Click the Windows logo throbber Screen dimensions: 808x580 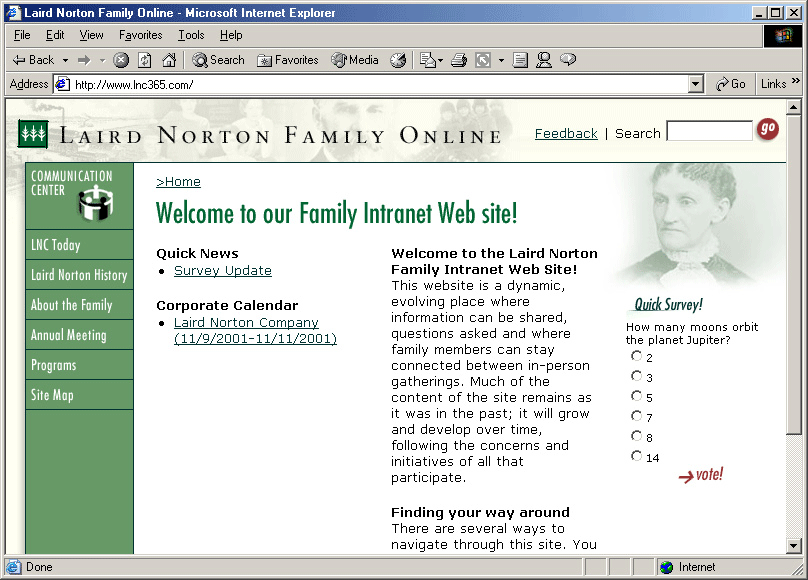point(782,35)
